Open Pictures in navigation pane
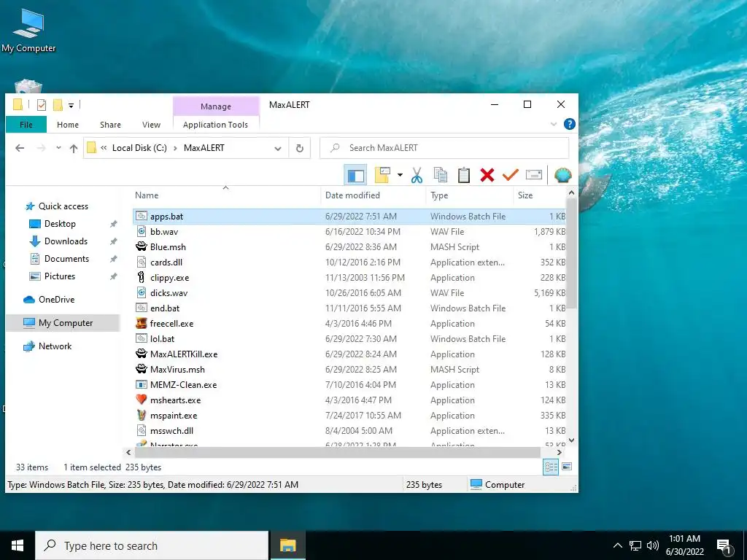Image resolution: width=747 pixels, height=560 pixels. [x=60, y=276]
